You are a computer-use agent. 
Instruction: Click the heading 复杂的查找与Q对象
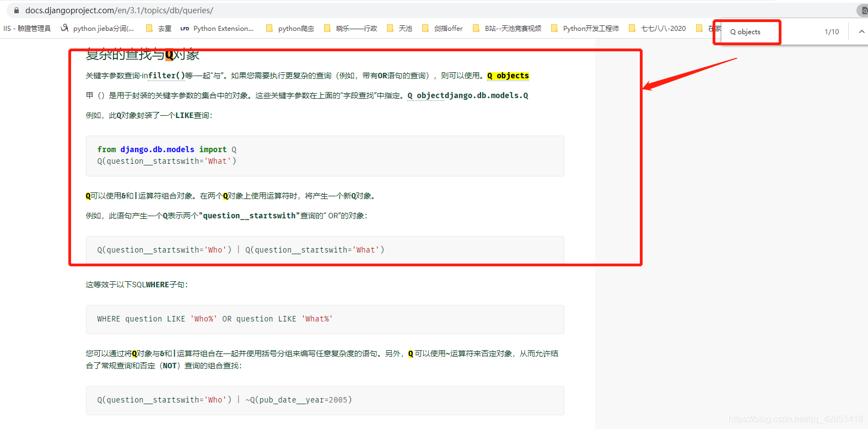click(x=143, y=55)
